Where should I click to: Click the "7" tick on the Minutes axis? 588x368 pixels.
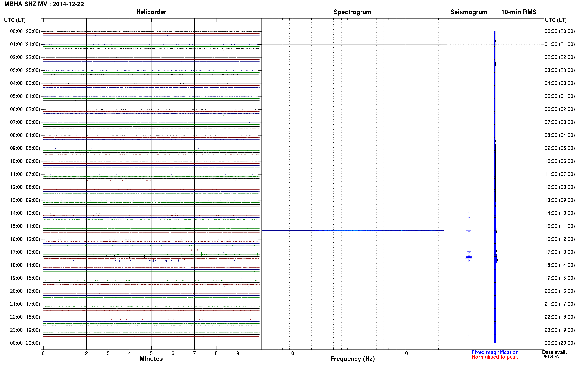click(x=195, y=353)
